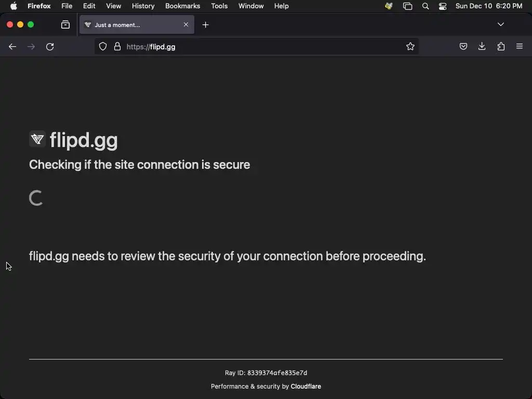
Task: Open the Bookmarks menu
Action: tap(182, 6)
